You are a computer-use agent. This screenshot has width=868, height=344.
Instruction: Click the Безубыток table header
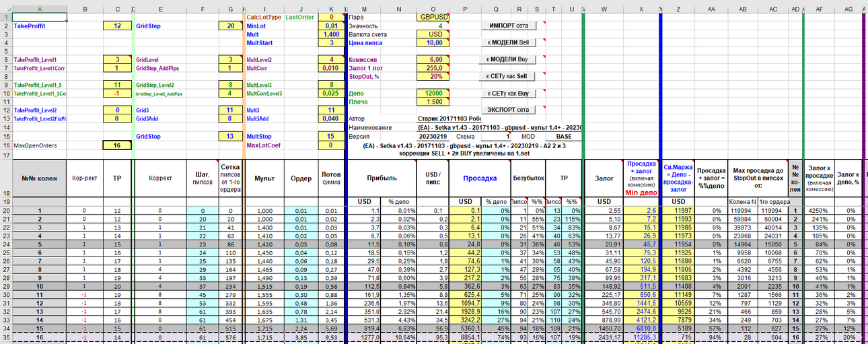coord(528,178)
